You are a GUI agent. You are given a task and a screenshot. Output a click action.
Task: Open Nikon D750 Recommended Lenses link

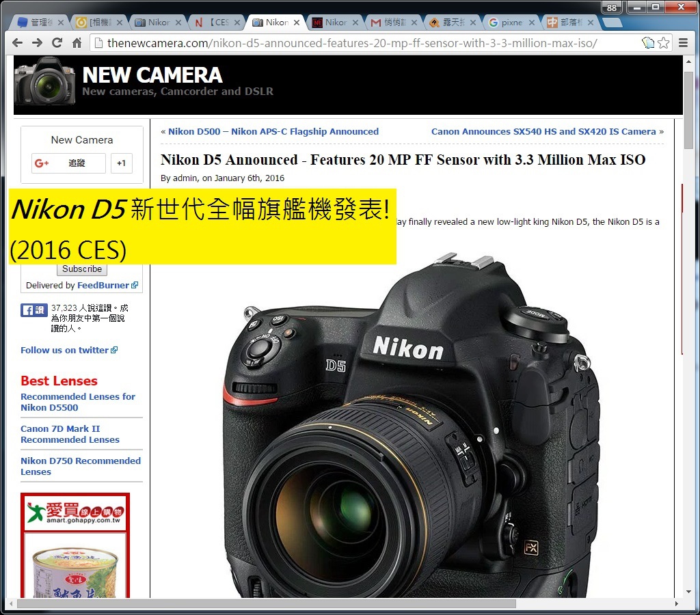click(x=81, y=467)
